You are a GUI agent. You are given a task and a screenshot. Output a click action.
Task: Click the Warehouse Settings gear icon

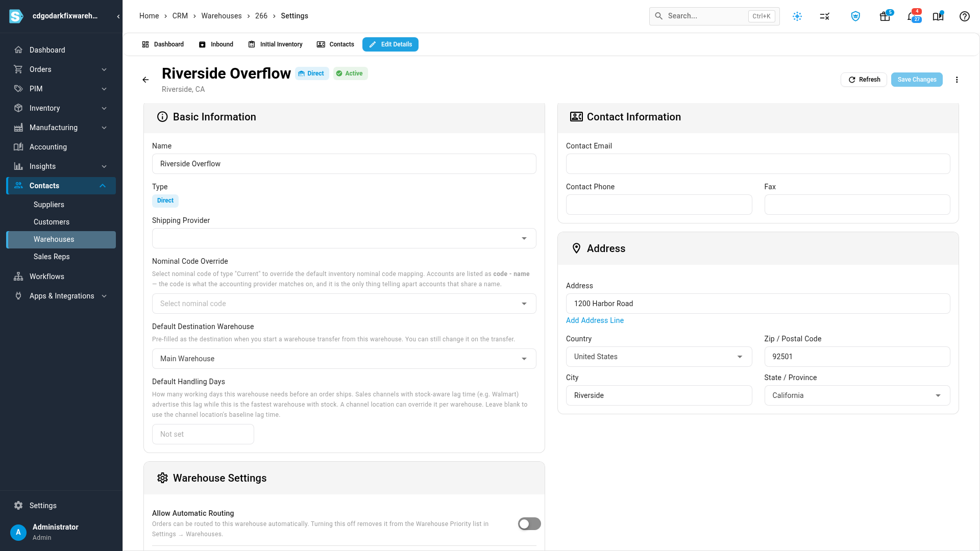162,478
